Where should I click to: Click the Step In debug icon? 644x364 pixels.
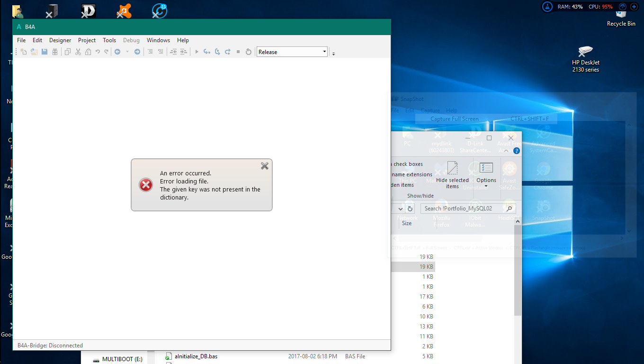[x=207, y=52]
